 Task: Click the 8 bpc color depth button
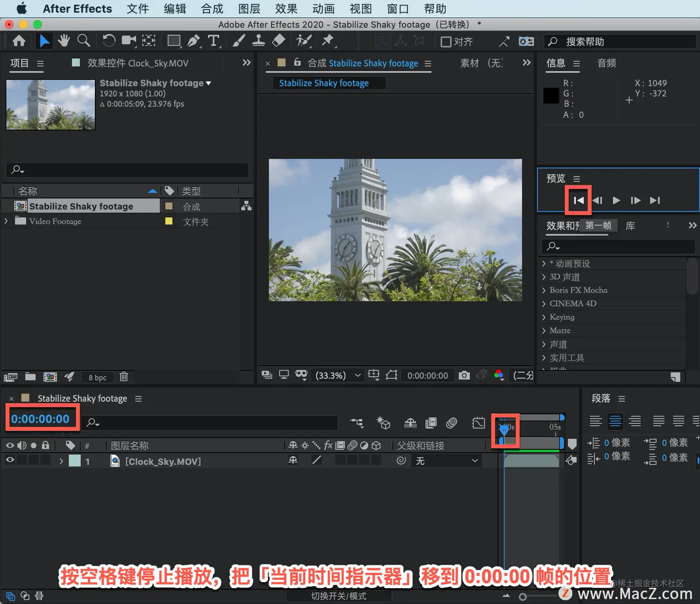point(97,377)
